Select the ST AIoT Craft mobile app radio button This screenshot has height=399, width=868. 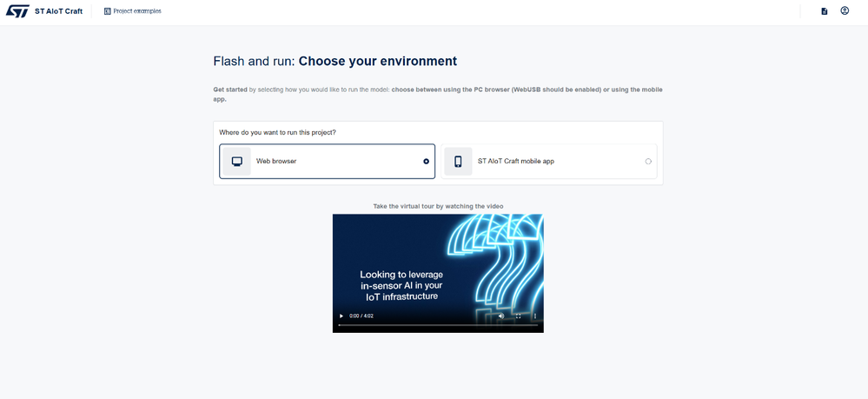(648, 162)
